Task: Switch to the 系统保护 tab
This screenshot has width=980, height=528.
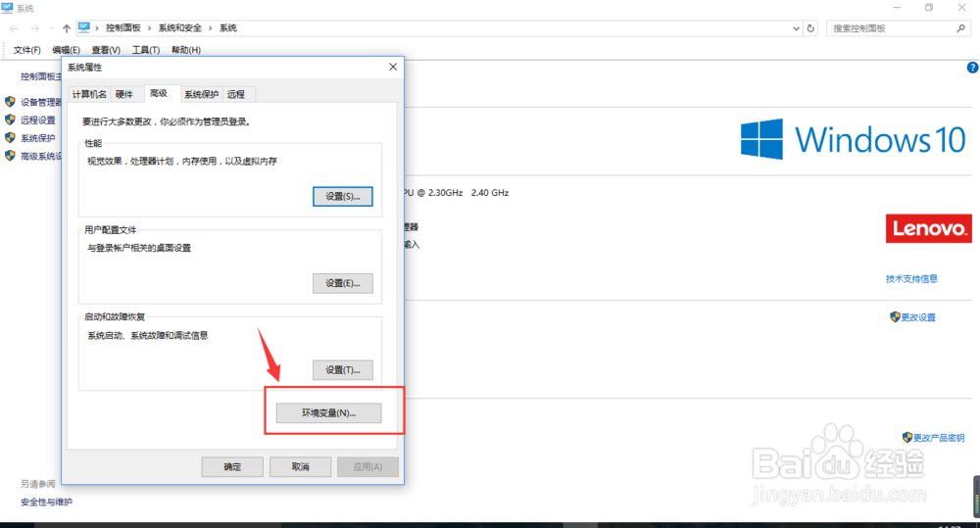Action: click(x=201, y=94)
